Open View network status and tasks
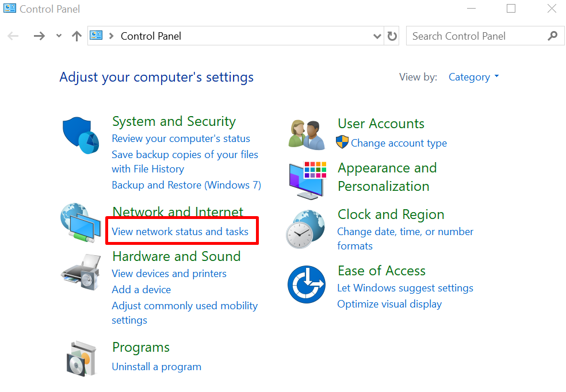The width and height of the screenshot is (566, 392). [181, 230]
